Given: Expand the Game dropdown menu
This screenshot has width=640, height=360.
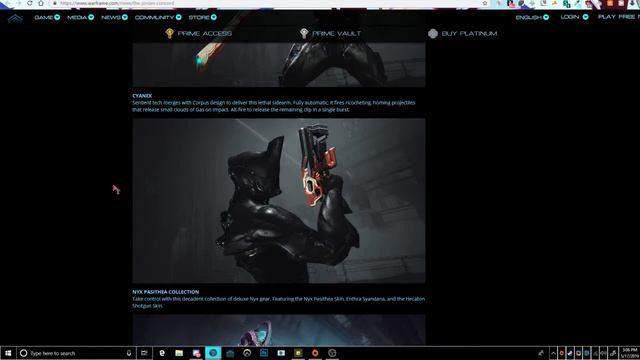Looking at the screenshot, I should pos(47,17).
